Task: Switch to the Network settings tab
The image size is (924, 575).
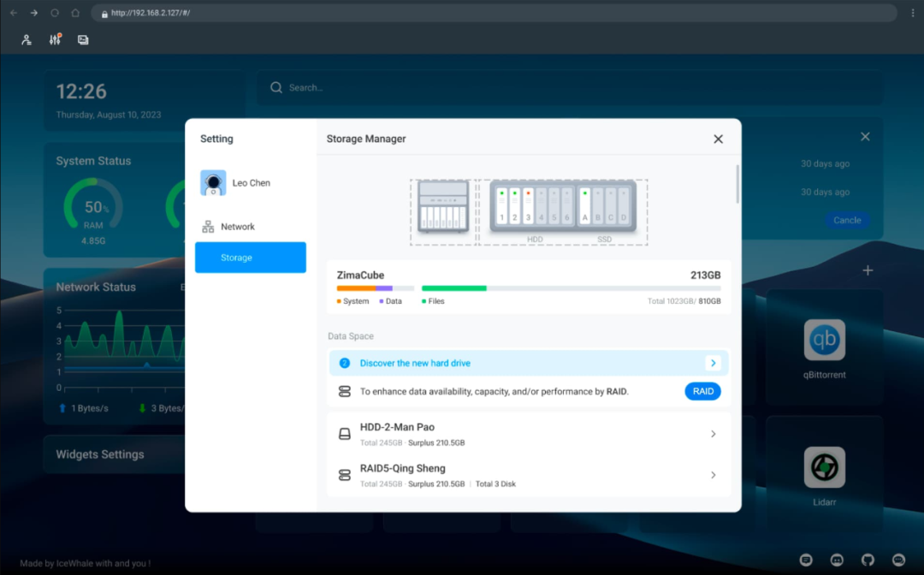Action: coord(237,227)
